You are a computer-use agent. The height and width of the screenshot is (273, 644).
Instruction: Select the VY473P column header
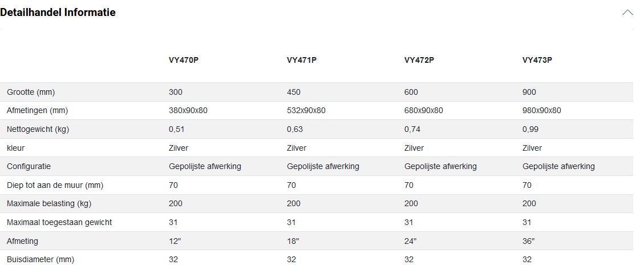coord(537,60)
